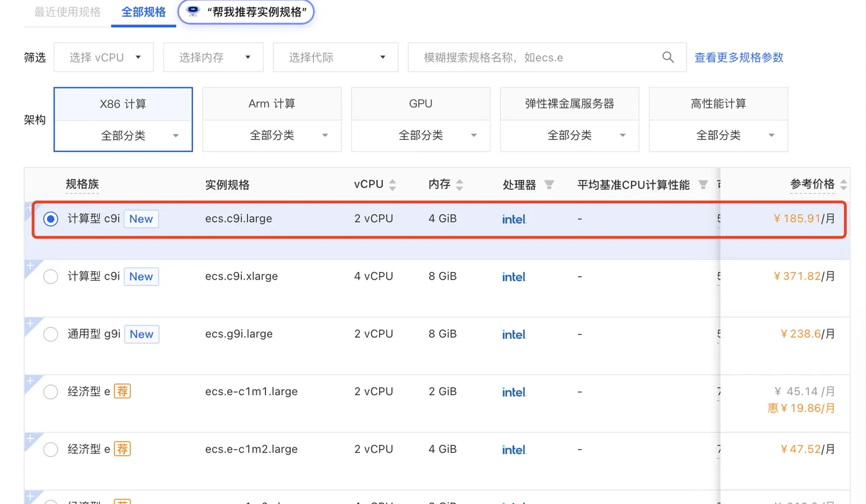Expand the 选择代际 dropdown

335,58
